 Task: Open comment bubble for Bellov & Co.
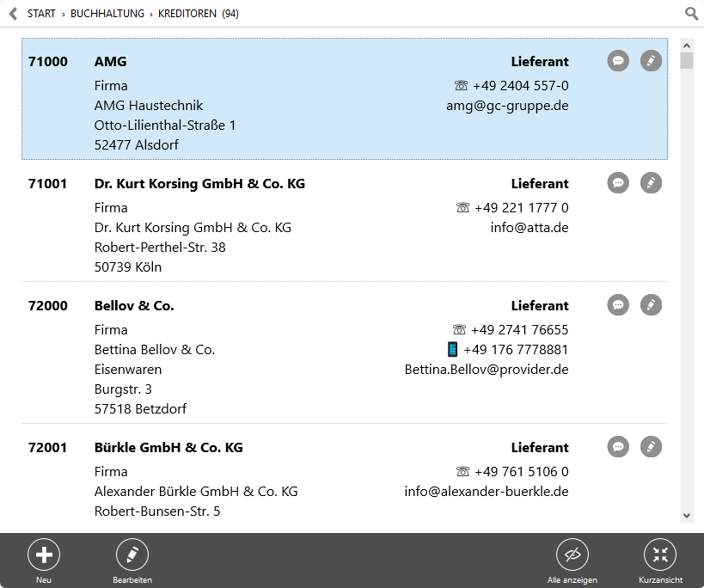click(x=618, y=305)
